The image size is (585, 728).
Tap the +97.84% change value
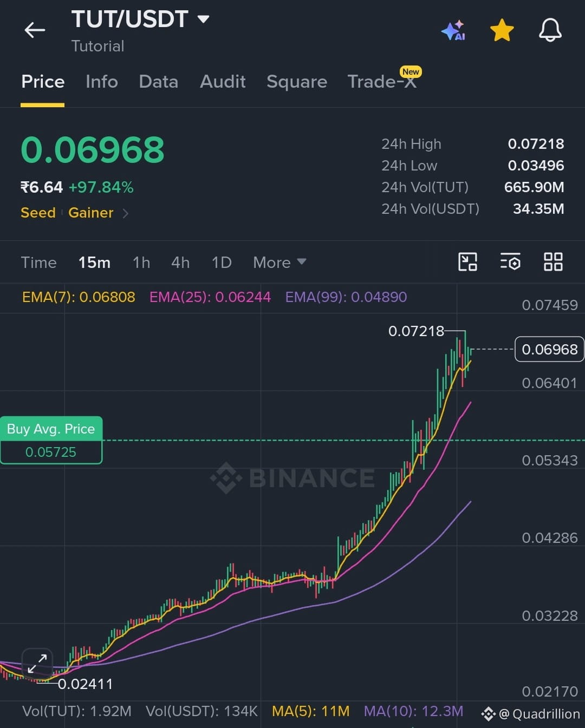coord(101,187)
